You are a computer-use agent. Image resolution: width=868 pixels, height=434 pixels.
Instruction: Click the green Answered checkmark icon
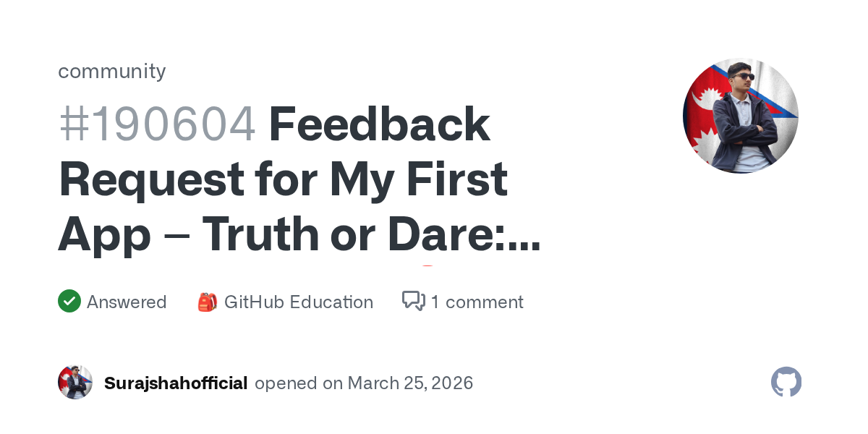point(69,301)
